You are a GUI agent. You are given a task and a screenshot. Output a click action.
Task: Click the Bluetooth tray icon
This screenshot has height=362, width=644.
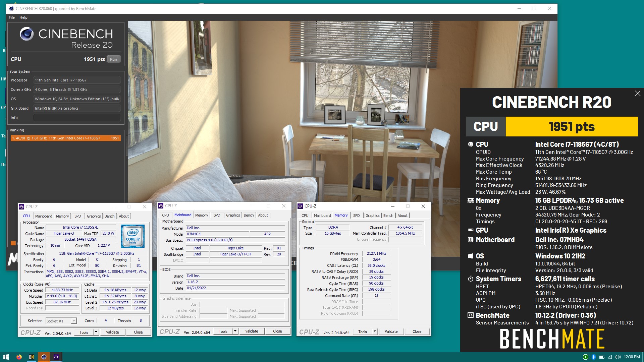point(593,357)
